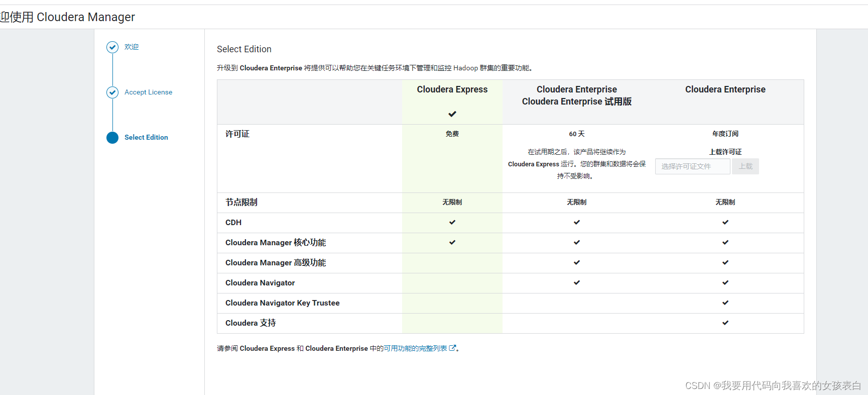The width and height of the screenshot is (868, 395).
Task: Click Cloudera 支持 checkmark in Enterprise column
Action: 725,323
